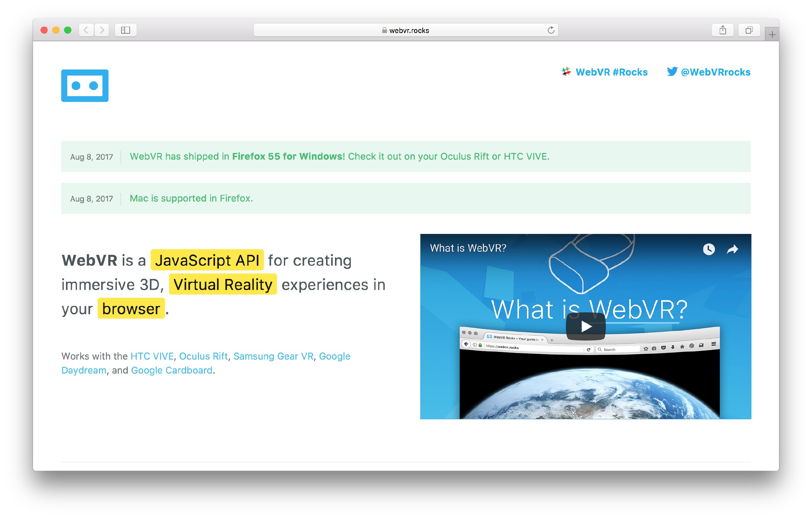
Task: Toggle the Safari sidebar button
Action: point(125,30)
